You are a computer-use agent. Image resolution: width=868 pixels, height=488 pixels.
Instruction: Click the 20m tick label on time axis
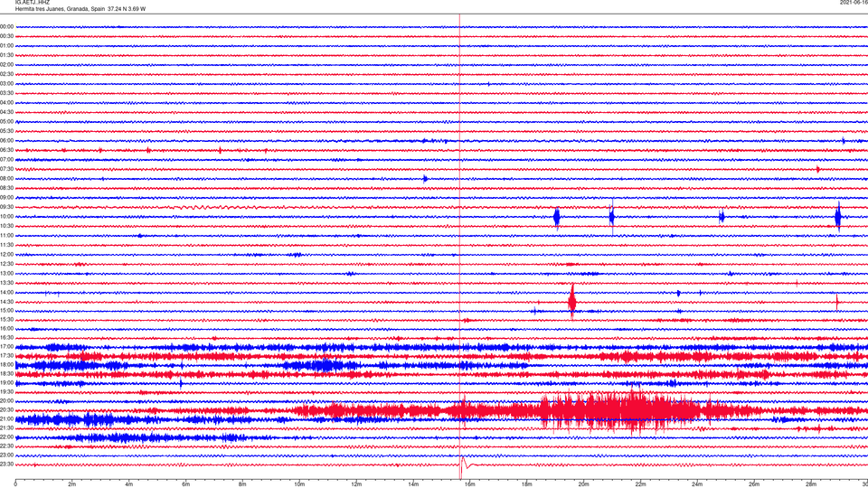(583, 484)
